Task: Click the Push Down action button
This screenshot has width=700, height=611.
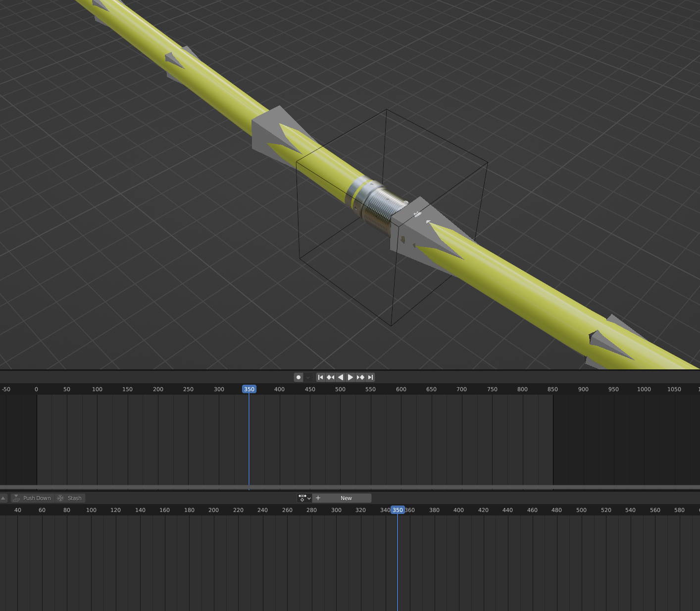Action: point(32,498)
